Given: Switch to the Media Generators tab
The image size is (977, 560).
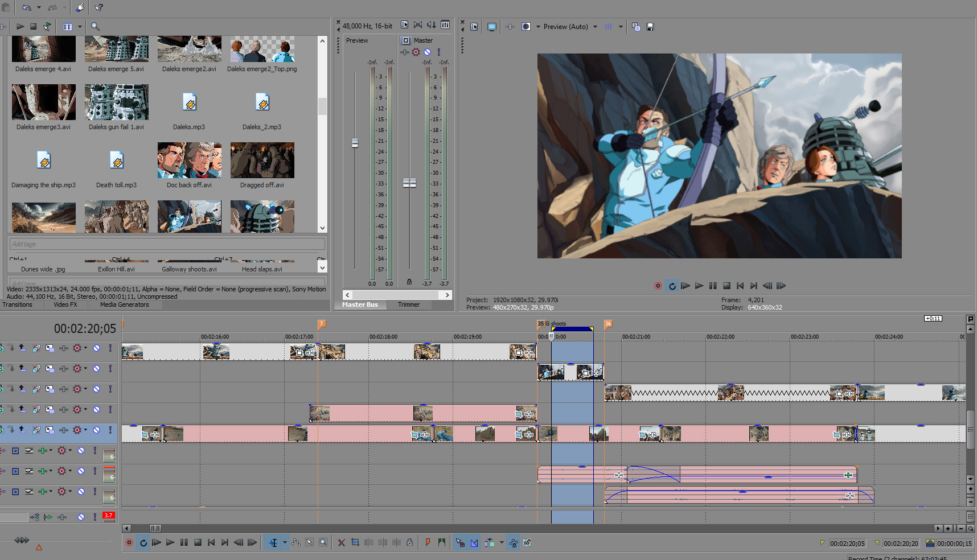Looking at the screenshot, I should 124,305.
